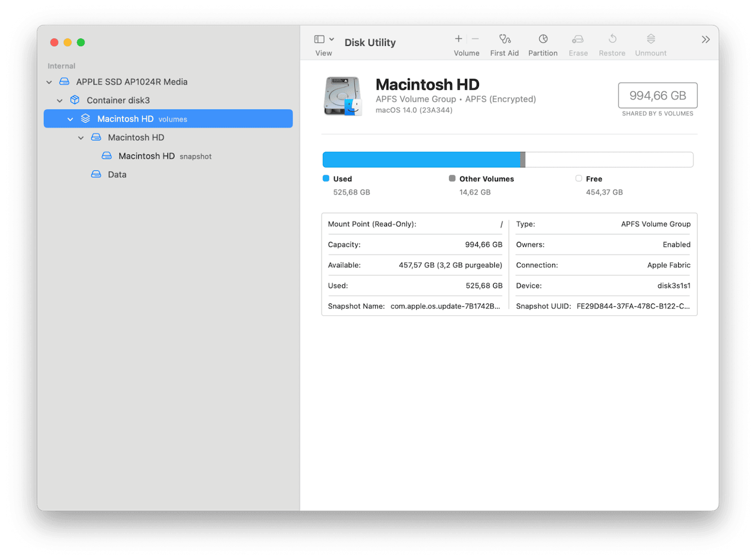756x560 pixels.
Task: Reveal overflow toolbar items with double chevron
Action: tap(706, 39)
